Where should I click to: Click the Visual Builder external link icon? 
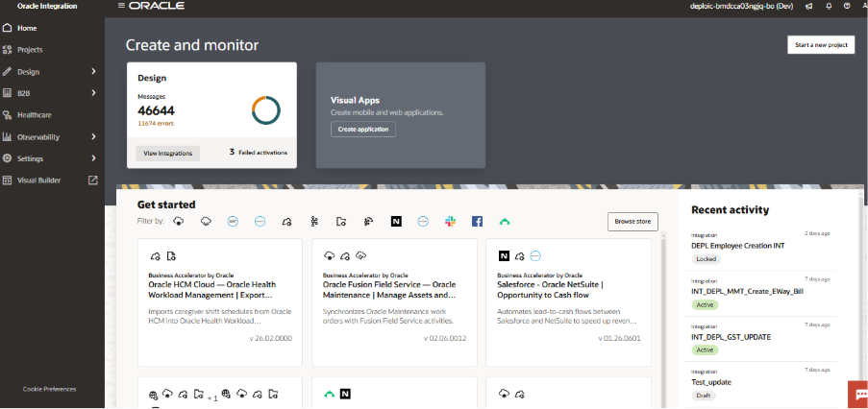pyautogui.click(x=93, y=180)
